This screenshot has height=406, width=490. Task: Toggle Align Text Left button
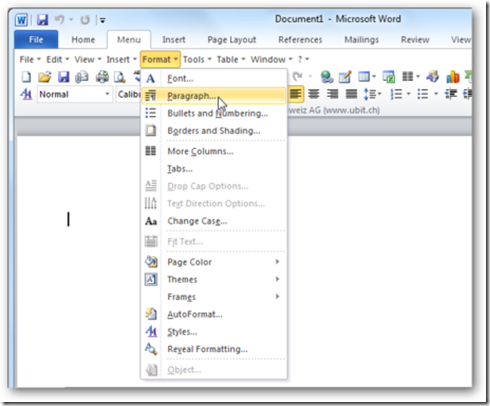pyautogui.click(x=295, y=94)
